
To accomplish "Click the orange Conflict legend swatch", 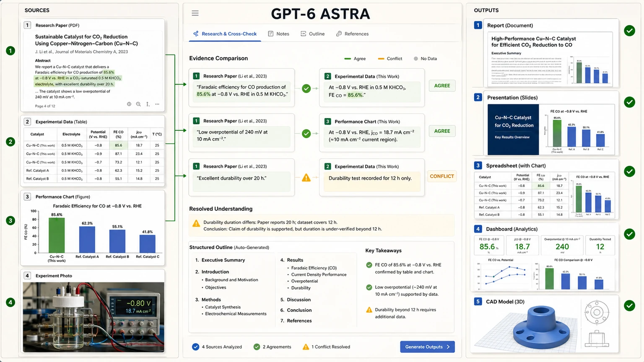I will tap(381, 59).
